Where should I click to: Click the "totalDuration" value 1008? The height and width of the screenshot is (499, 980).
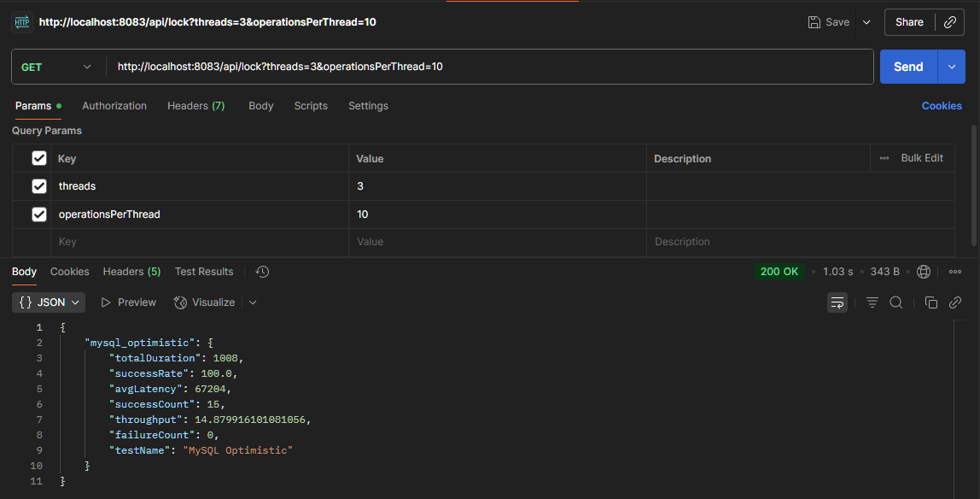[225, 358]
